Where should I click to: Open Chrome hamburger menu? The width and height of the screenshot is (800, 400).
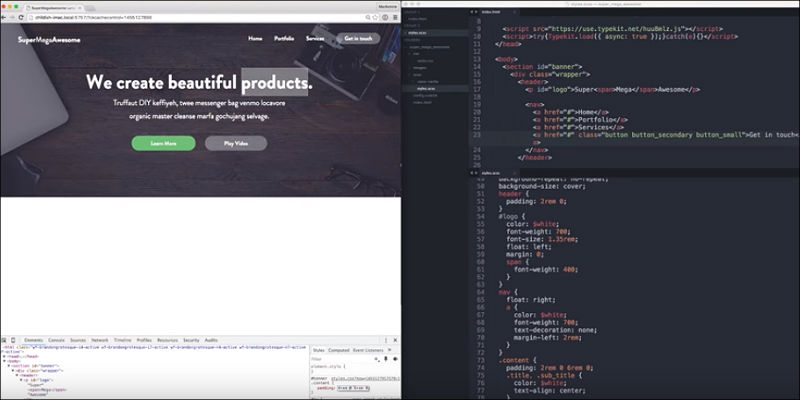pos(395,17)
